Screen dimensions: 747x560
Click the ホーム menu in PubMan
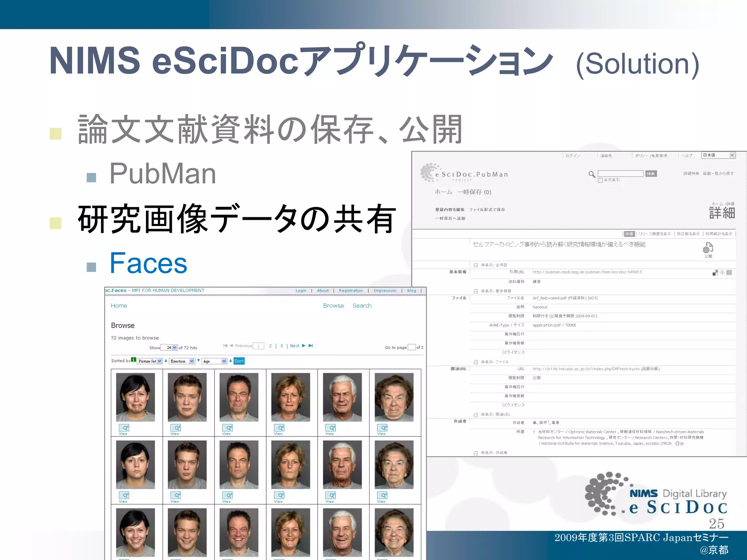443,192
